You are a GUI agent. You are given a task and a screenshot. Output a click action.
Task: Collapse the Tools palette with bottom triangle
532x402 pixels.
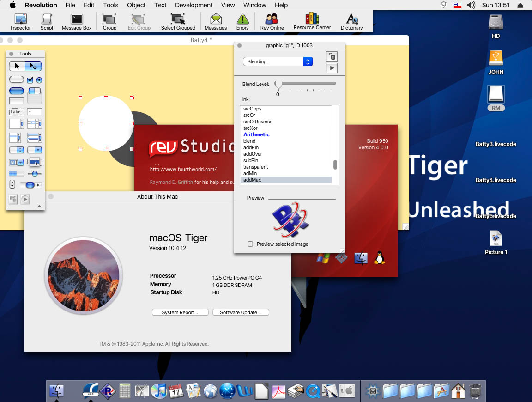39,207
